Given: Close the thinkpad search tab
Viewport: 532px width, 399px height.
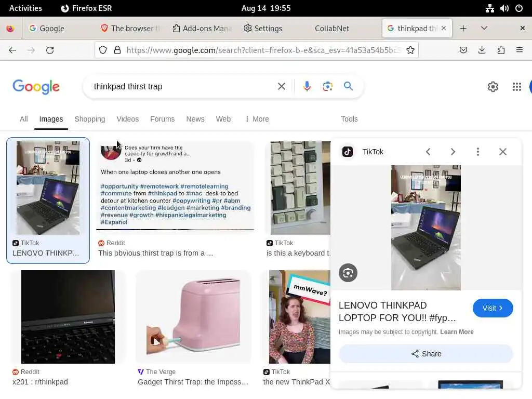Looking at the screenshot, I should [444, 28].
